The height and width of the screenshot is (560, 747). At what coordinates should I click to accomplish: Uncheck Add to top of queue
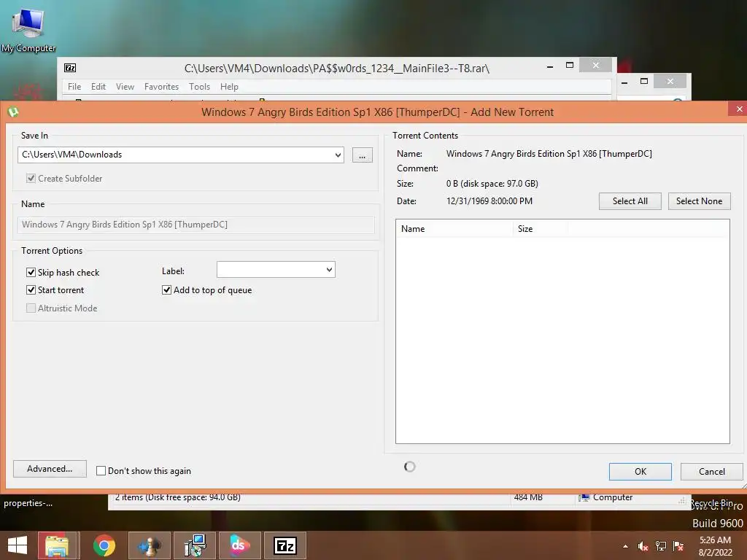167,290
